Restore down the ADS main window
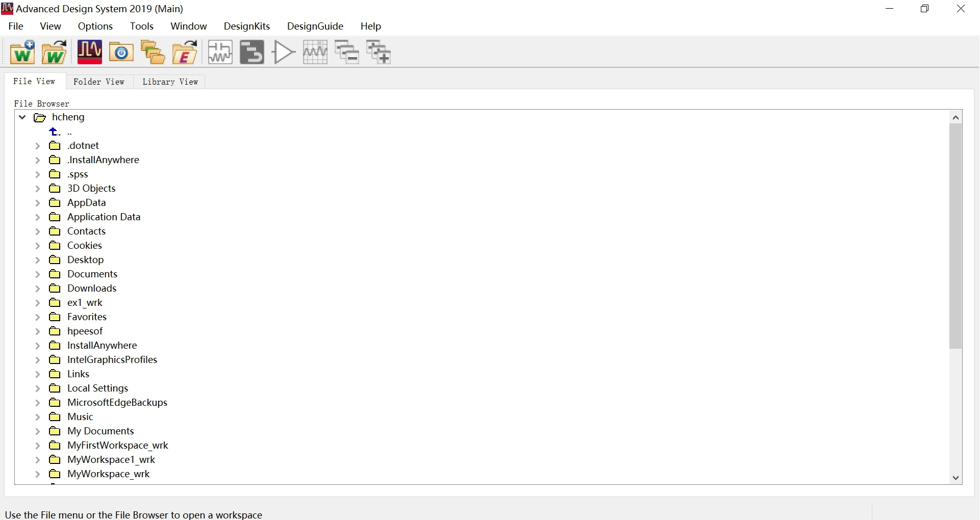The width and height of the screenshot is (980, 520). tap(925, 9)
